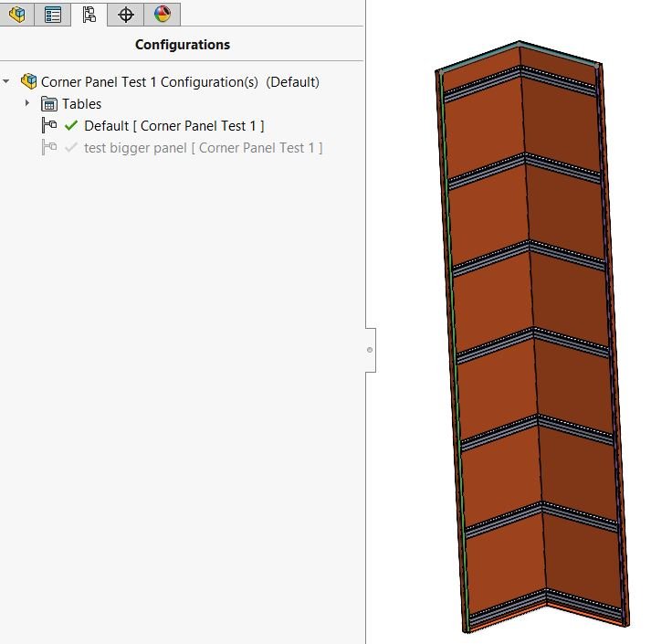Click the assembly icon of Corner Panel Test 1
Image resolution: width=651 pixels, height=644 pixels.
(28, 81)
